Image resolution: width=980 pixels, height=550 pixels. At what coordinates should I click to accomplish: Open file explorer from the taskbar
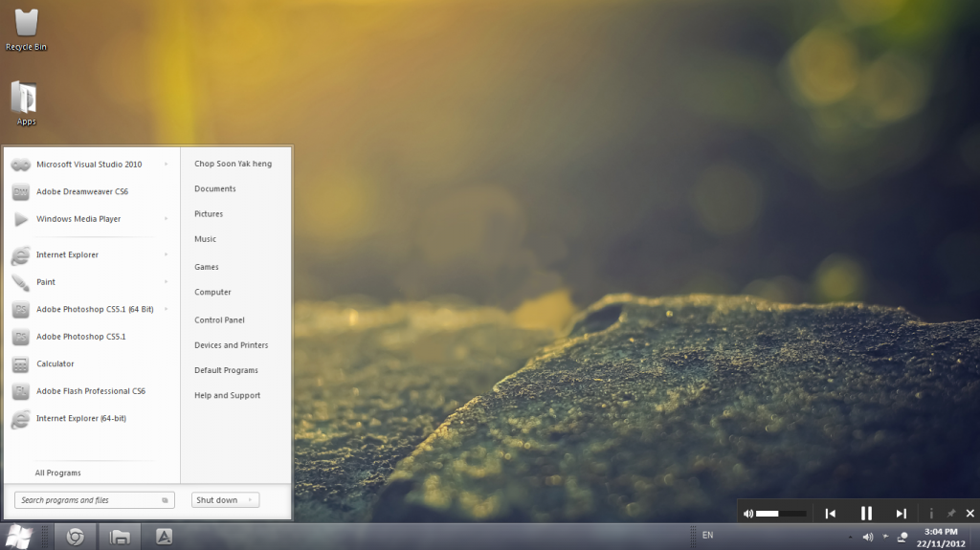[120, 537]
